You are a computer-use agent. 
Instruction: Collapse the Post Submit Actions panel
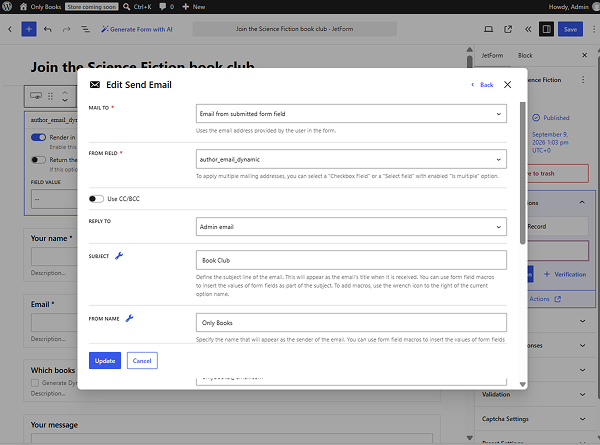pos(582,202)
